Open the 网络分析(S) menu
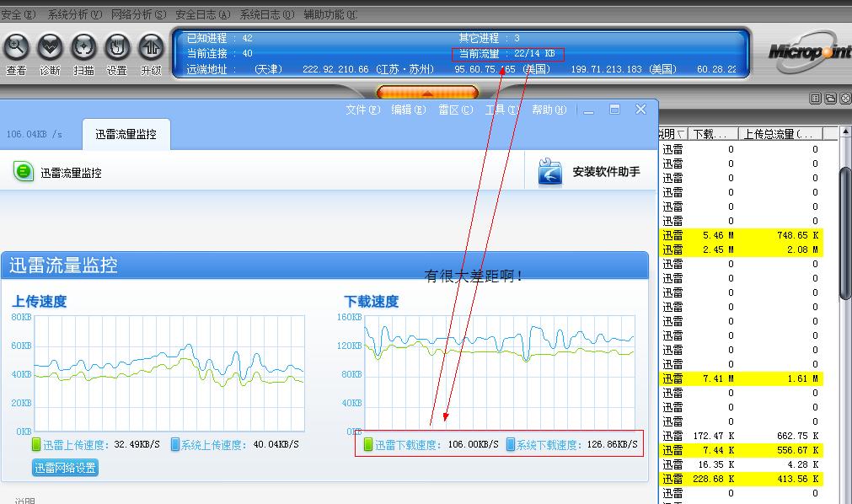The height and width of the screenshot is (504, 852). tap(138, 14)
